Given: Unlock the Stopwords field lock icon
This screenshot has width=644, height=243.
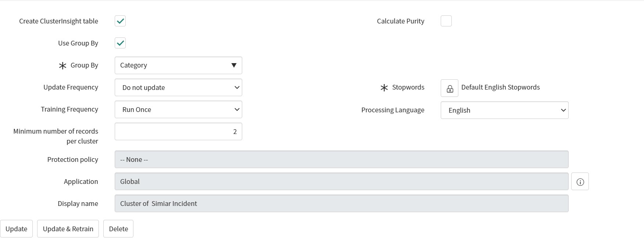Looking at the screenshot, I should (449, 88).
